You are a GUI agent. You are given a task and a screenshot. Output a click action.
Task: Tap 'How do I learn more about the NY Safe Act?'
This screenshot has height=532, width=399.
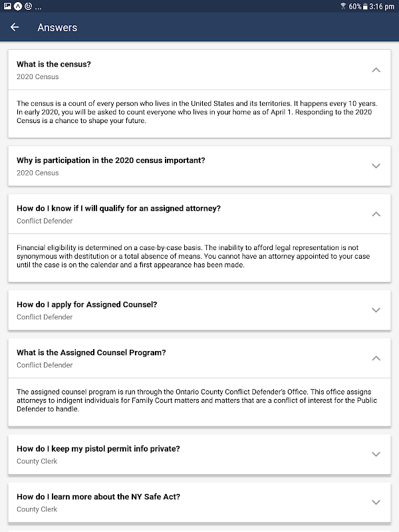[98, 497]
